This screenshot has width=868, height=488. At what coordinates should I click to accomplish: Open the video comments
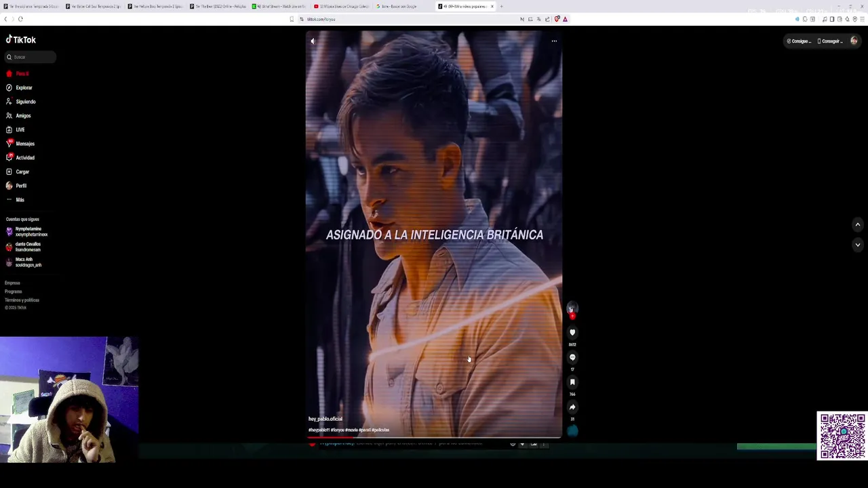click(572, 357)
